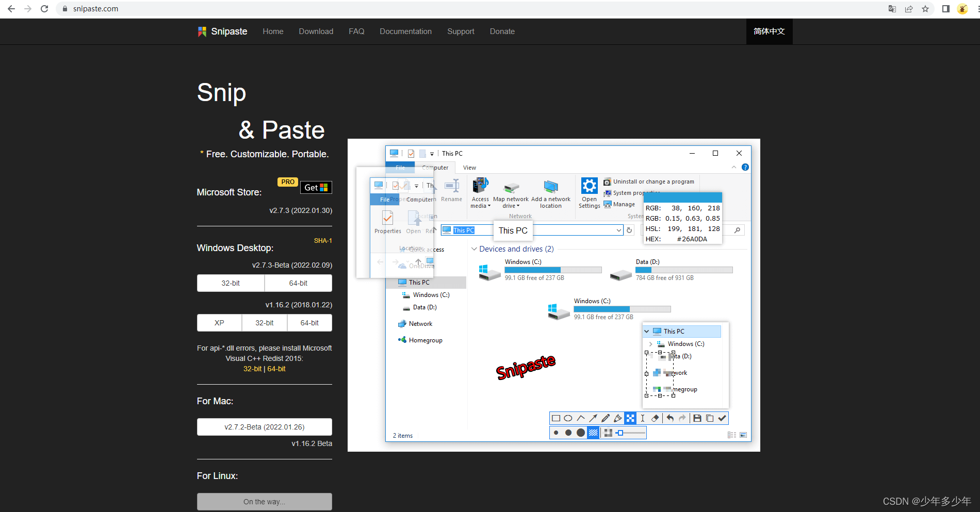Click the blue help question mark in demo window

(x=745, y=167)
